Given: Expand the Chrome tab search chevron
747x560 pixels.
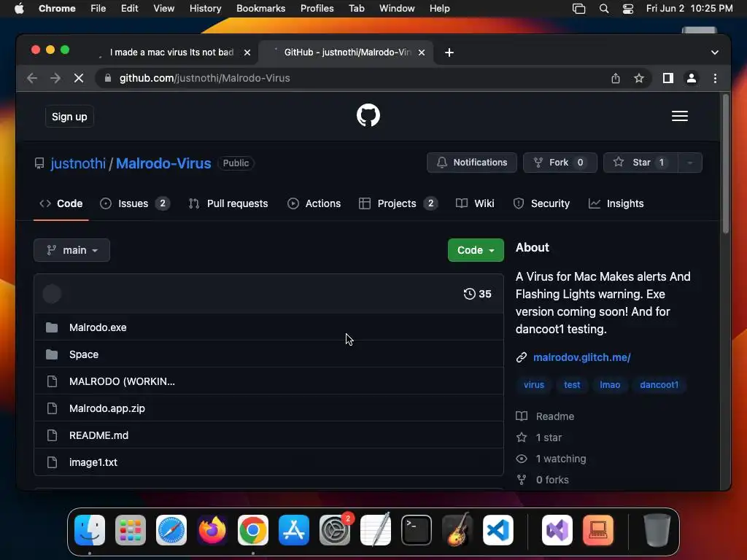Looking at the screenshot, I should tap(715, 52).
